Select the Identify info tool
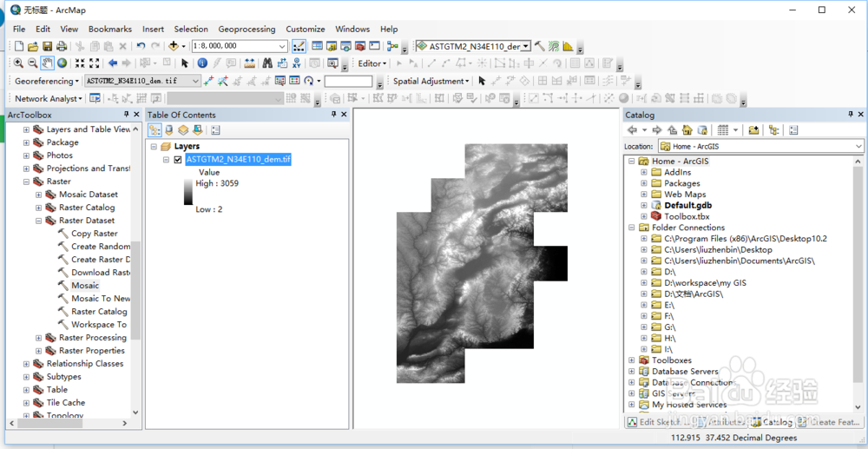The image size is (868, 449). point(202,63)
